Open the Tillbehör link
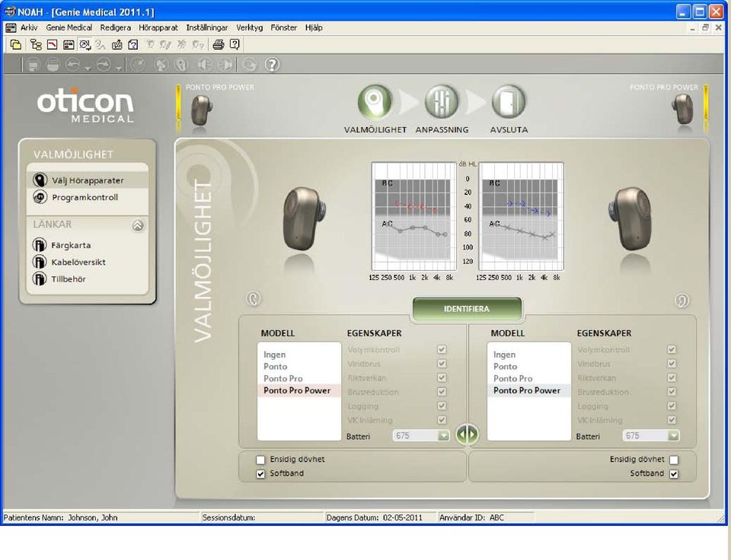This screenshot has width=731, height=560. [x=59, y=278]
